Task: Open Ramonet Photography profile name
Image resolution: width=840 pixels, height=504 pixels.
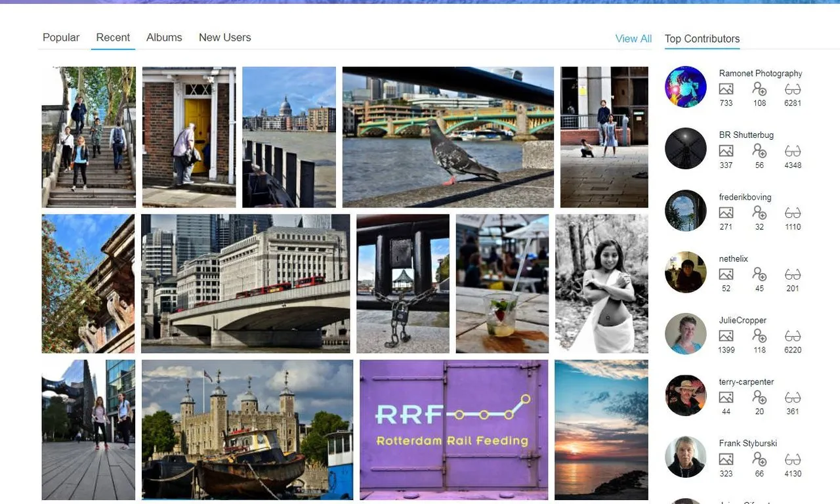Action: (x=761, y=73)
